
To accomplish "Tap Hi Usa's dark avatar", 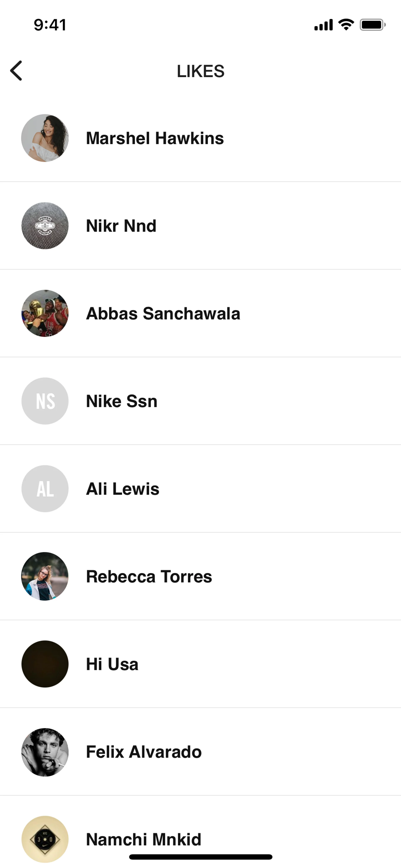I will (45, 664).
